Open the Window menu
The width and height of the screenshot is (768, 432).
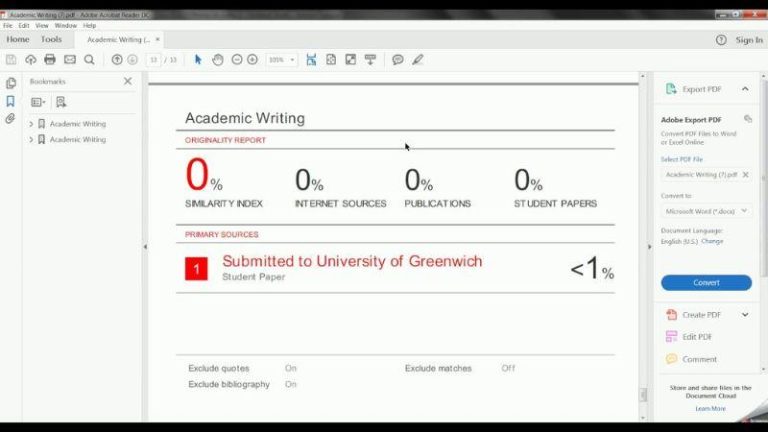point(66,25)
